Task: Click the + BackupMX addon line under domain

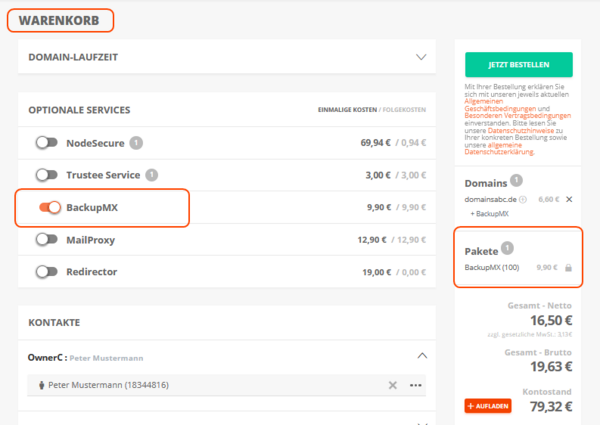Action: 489,213
